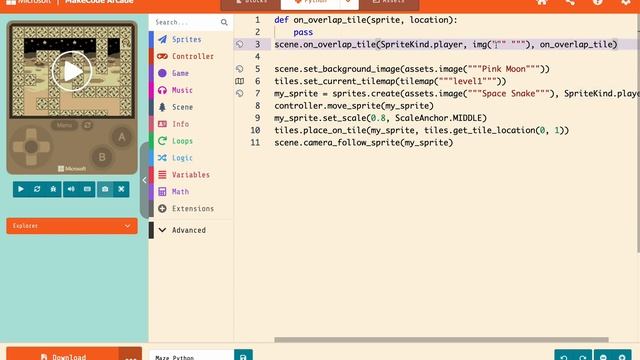Open the Variables toolbox category
Image resolution: width=640 pixels, height=360 pixels.
point(191,175)
